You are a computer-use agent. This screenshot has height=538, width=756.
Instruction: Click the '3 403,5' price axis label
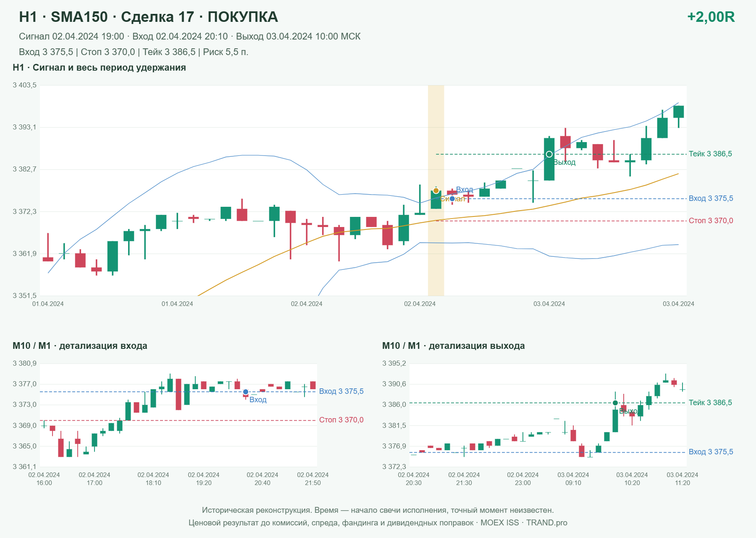(x=24, y=85)
